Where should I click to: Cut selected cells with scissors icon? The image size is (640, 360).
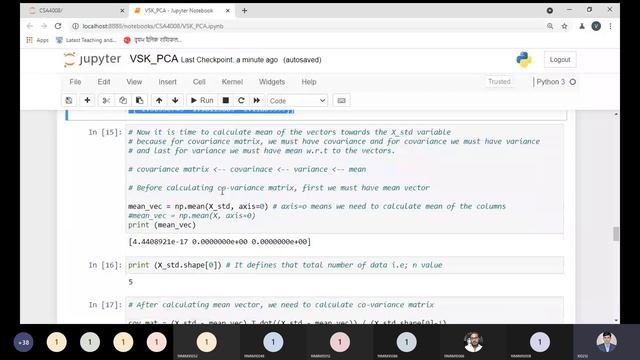coord(106,100)
